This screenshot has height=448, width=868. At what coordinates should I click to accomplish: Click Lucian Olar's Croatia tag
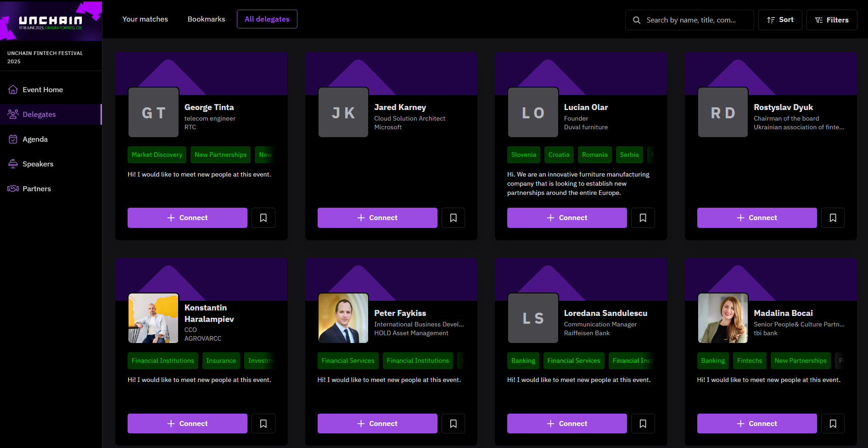pyautogui.click(x=559, y=155)
